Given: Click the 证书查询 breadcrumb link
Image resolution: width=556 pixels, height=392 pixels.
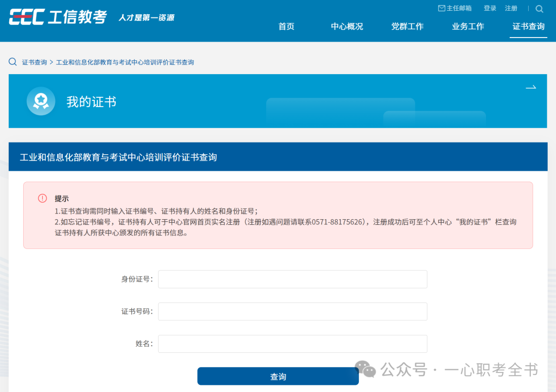Looking at the screenshot, I should [x=34, y=62].
